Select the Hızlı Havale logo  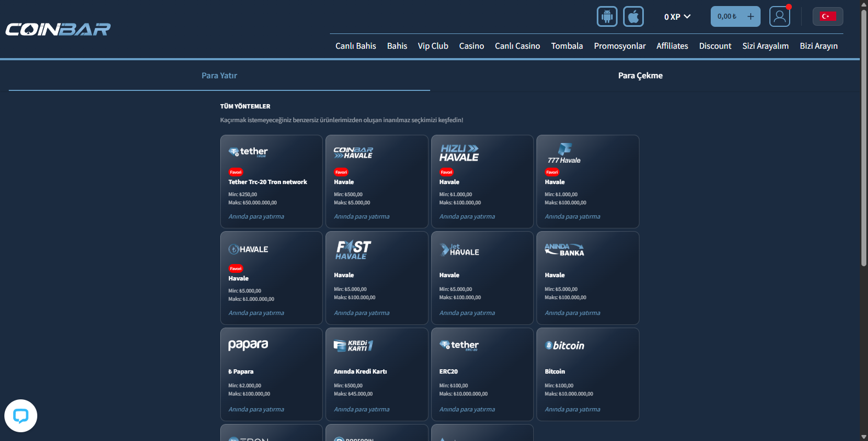pos(459,153)
